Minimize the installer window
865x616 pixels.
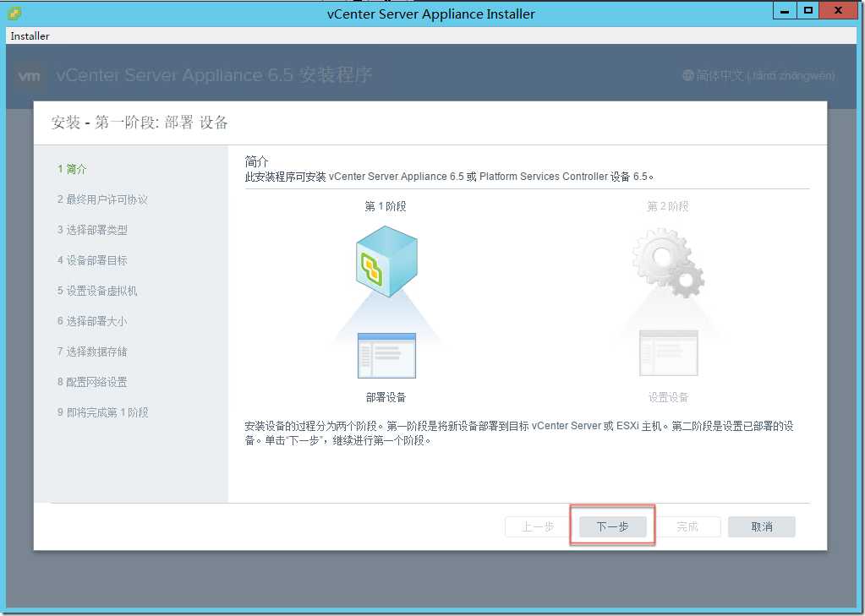coord(785,10)
